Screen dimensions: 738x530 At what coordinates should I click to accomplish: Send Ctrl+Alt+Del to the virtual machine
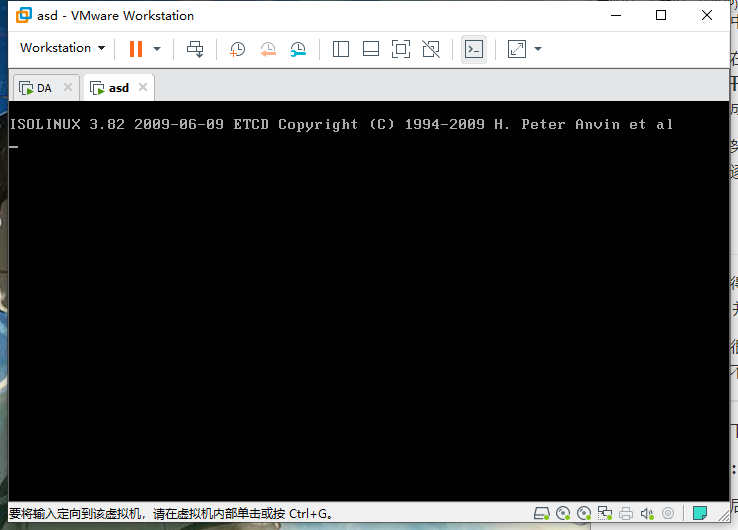(x=195, y=49)
